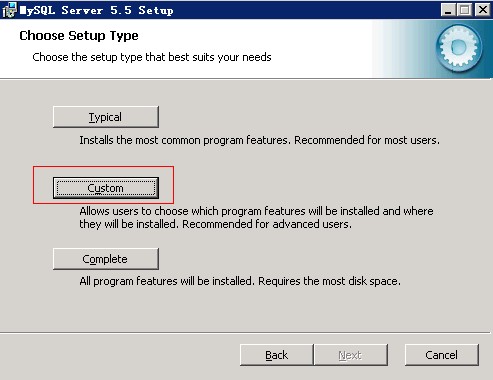Maximize the MySQL Server Setup window

coord(465,10)
